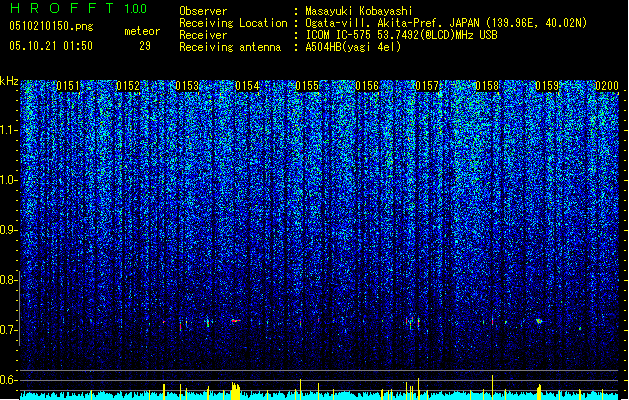Click the 'Receiving Location' field label

233,23
